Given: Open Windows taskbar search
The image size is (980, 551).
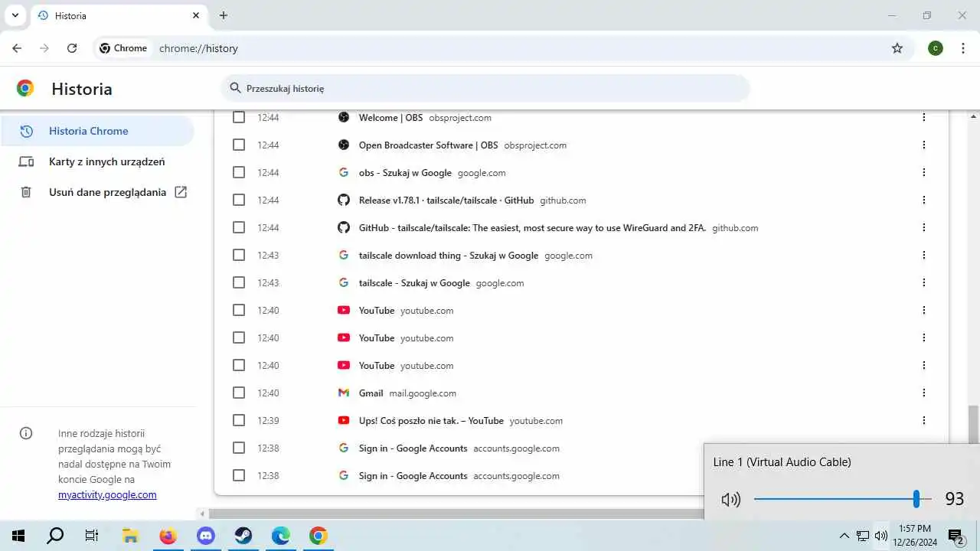Looking at the screenshot, I should pos(55,536).
